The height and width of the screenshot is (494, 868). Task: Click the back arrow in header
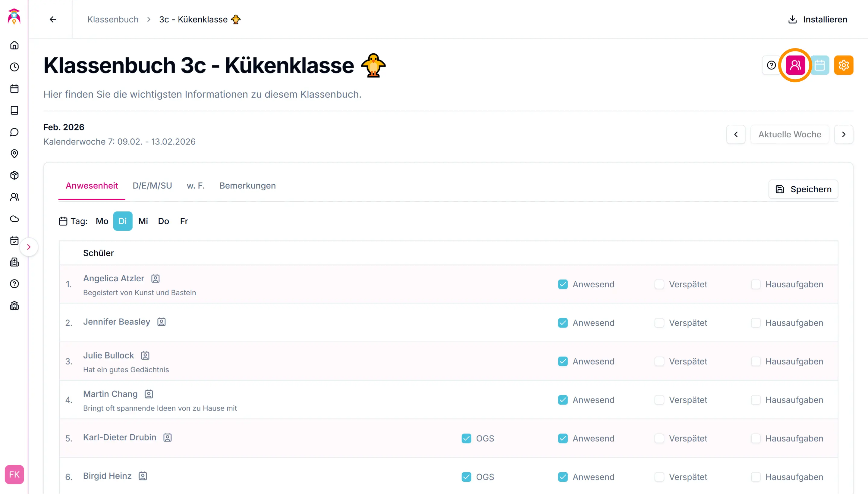point(53,19)
